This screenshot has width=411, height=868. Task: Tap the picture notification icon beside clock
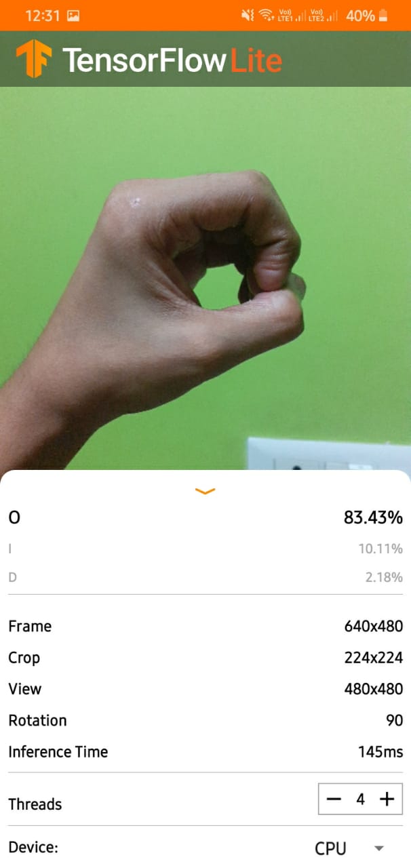click(73, 15)
